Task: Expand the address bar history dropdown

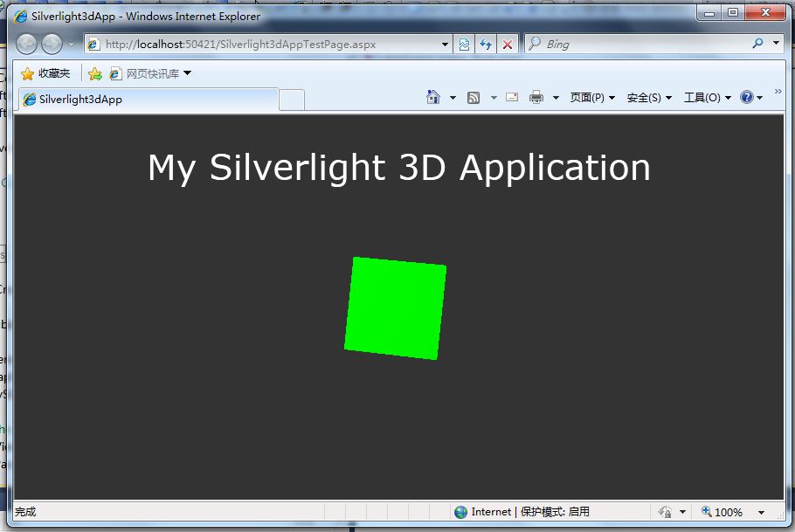Action: tap(445, 44)
